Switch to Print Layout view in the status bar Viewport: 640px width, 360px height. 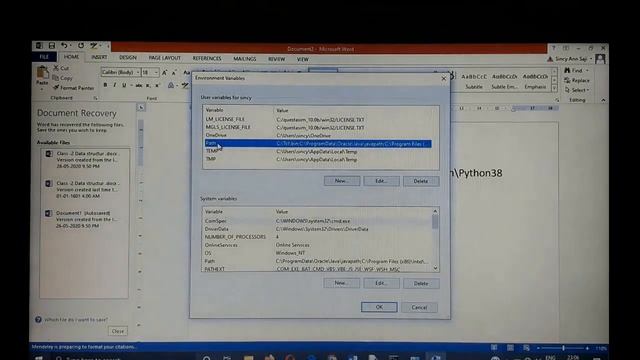click(x=510, y=348)
